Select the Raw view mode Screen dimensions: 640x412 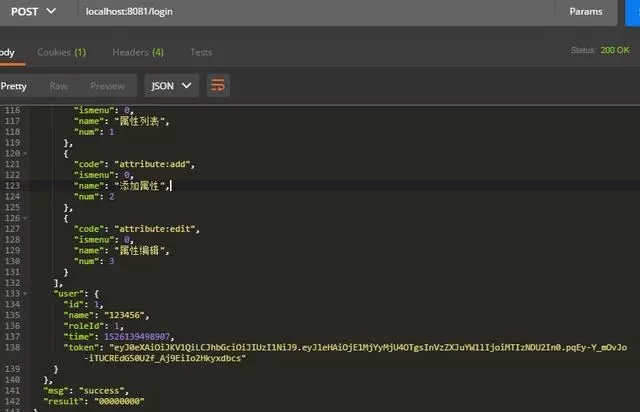pos(58,86)
